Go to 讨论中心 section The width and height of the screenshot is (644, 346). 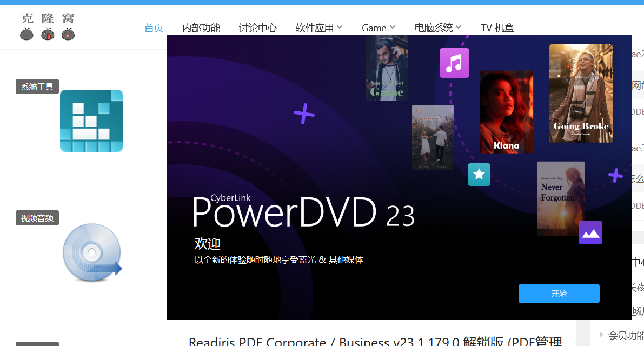click(258, 28)
